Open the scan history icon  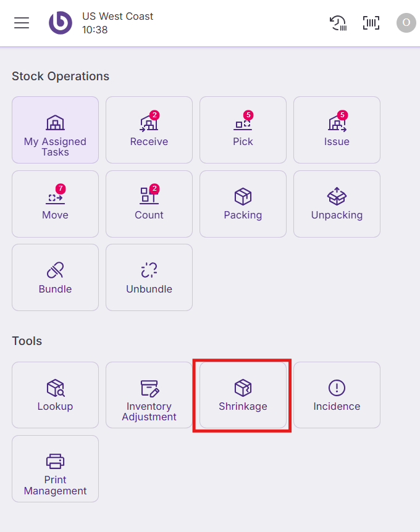click(338, 23)
